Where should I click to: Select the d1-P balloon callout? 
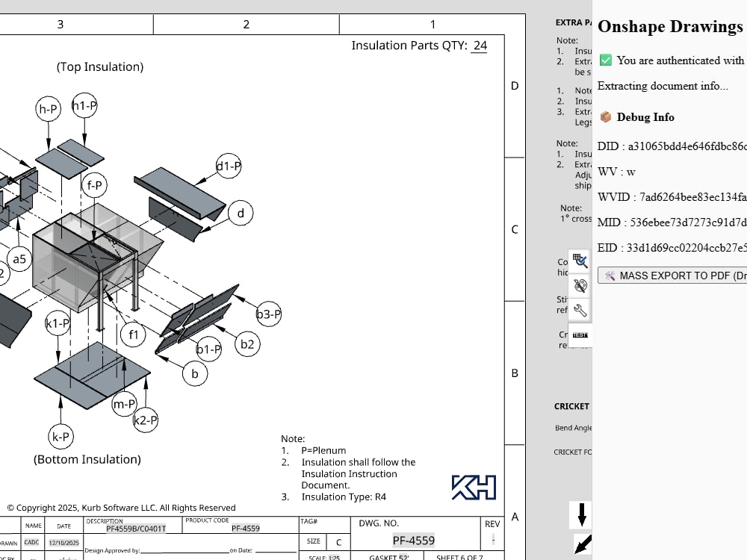pyautogui.click(x=229, y=167)
